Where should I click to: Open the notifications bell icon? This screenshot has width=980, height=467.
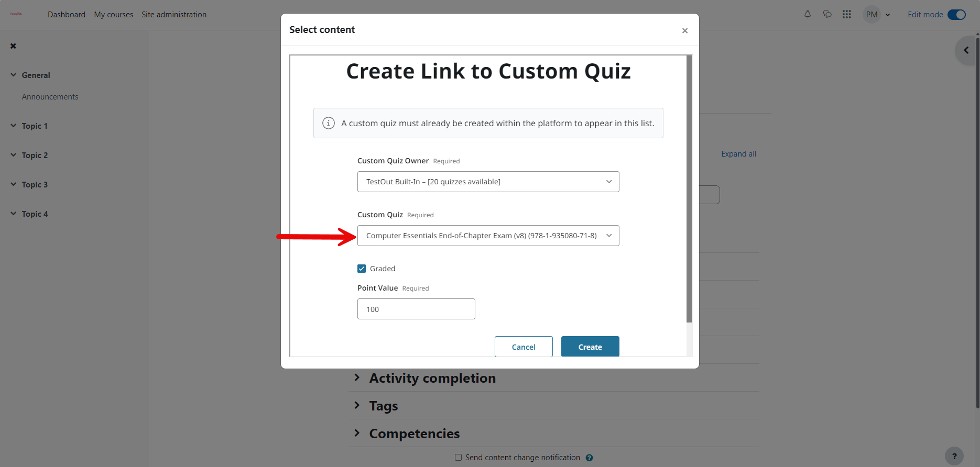808,14
